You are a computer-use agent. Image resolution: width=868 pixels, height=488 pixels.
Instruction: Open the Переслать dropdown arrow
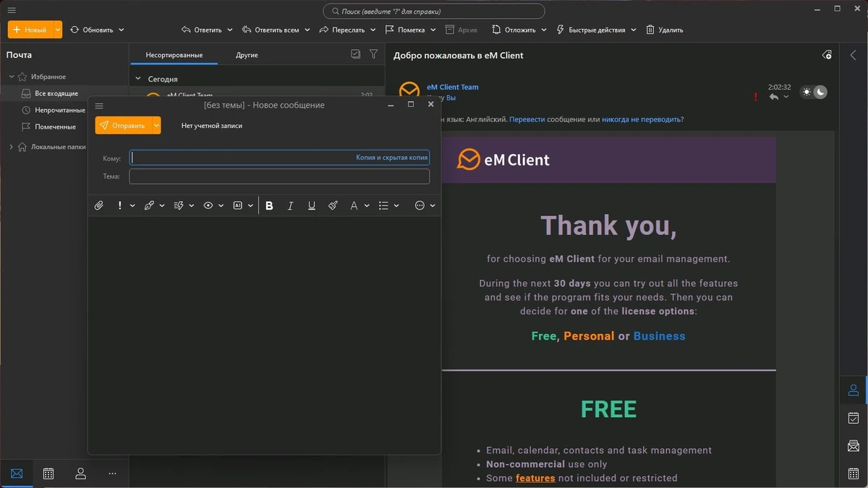(373, 30)
